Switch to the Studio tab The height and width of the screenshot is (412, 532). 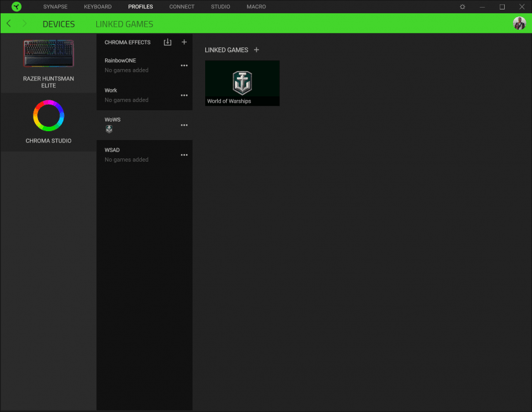220,7
